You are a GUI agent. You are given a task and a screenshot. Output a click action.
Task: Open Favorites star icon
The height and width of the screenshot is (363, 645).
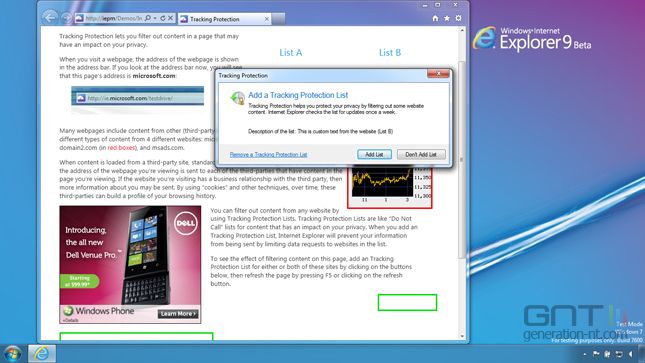447,19
